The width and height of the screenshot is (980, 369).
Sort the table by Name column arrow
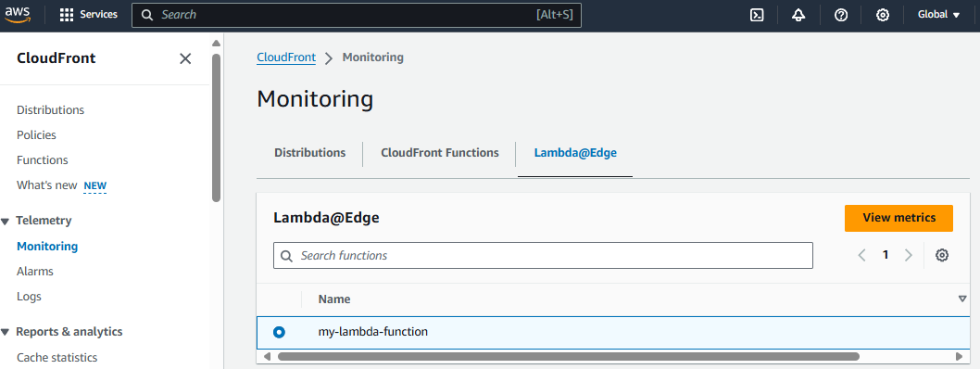(x=961, y=299)
